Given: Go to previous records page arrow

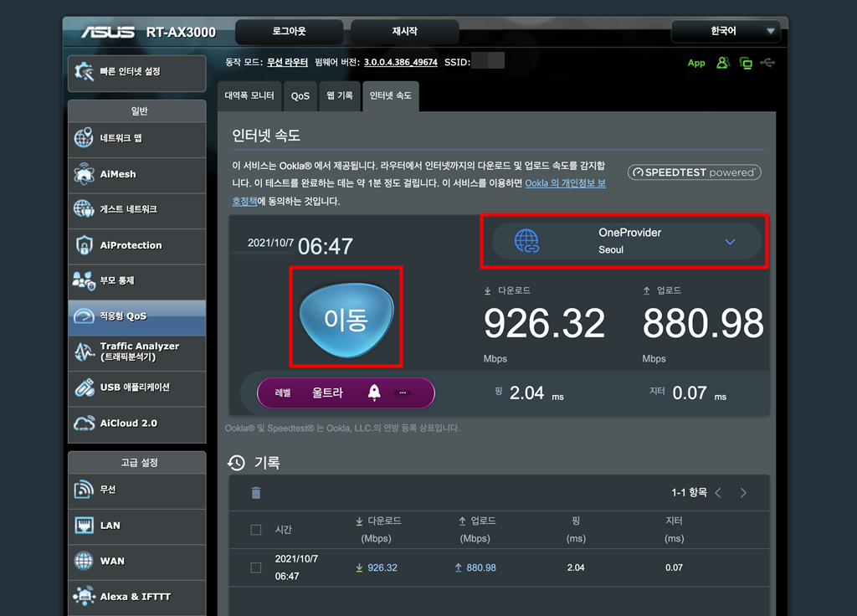Looking at the screenshot, I should [718, 493].
